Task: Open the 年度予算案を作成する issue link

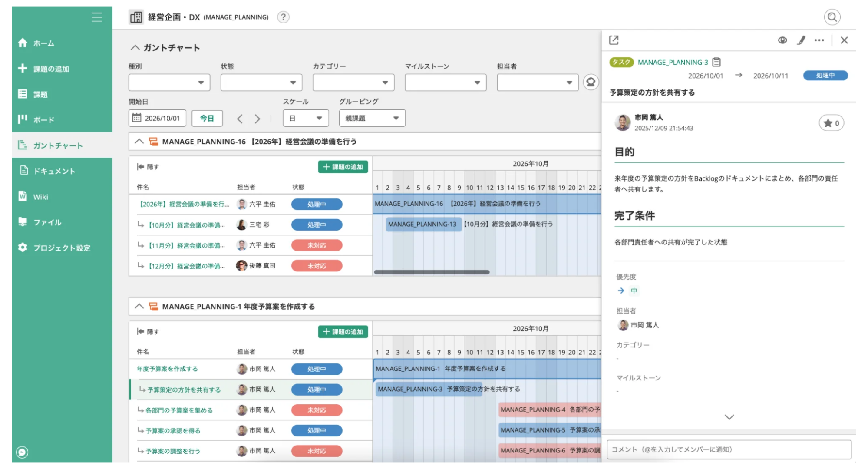Action: point(167,369)
